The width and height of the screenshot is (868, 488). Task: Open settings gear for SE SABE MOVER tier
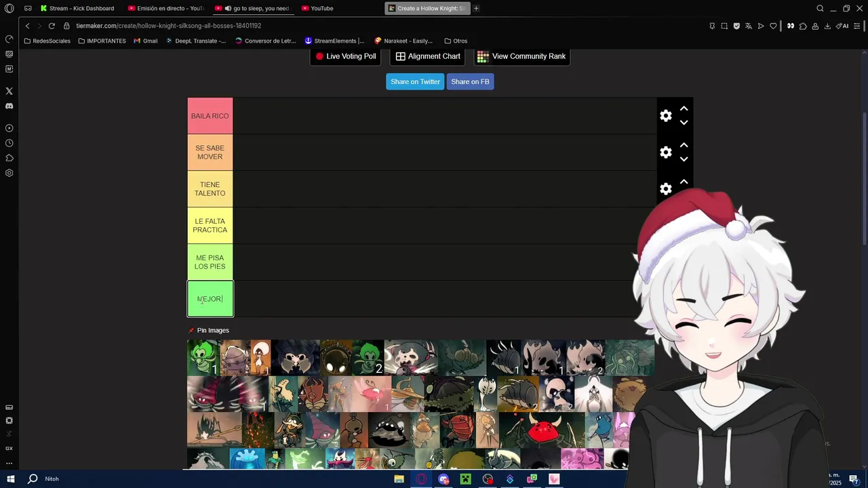tap(666, 152)
